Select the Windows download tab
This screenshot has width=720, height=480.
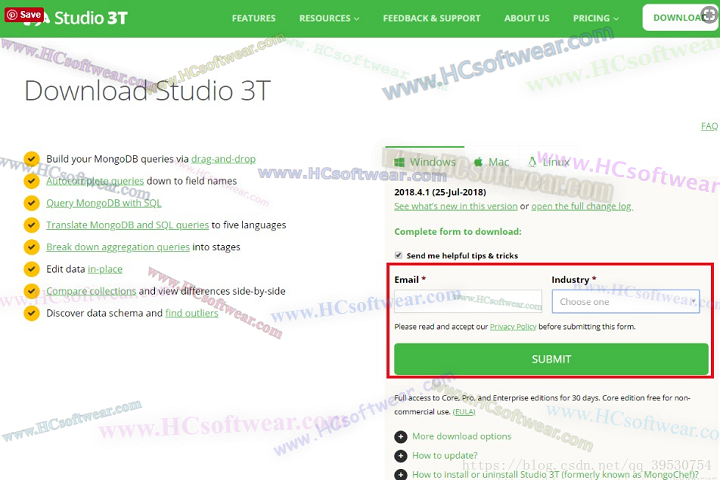tap(425, 162)
